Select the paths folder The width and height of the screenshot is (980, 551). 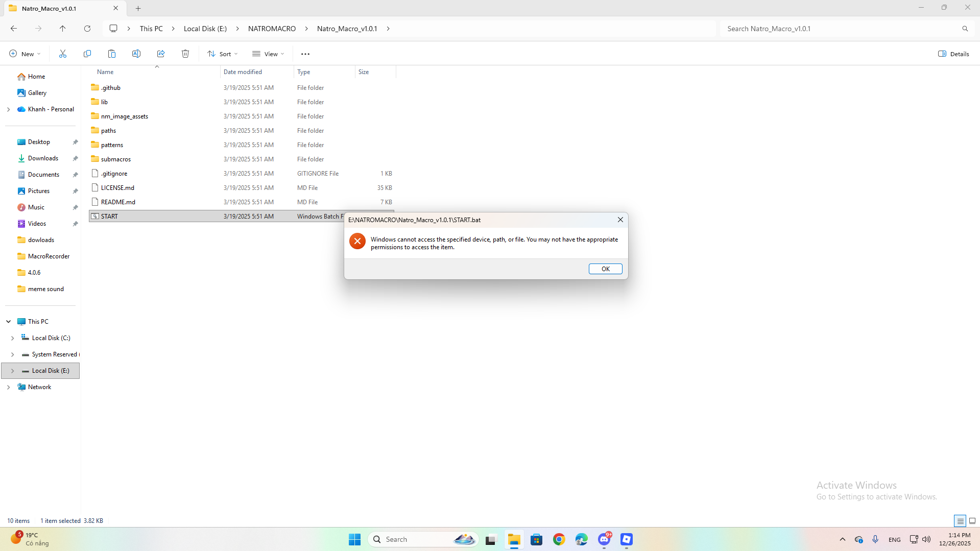242,131
